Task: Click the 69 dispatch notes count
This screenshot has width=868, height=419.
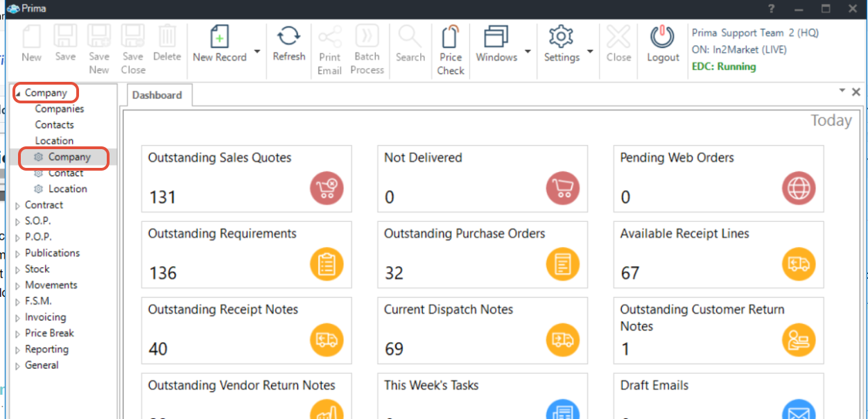Action: (x=394, y=349)
